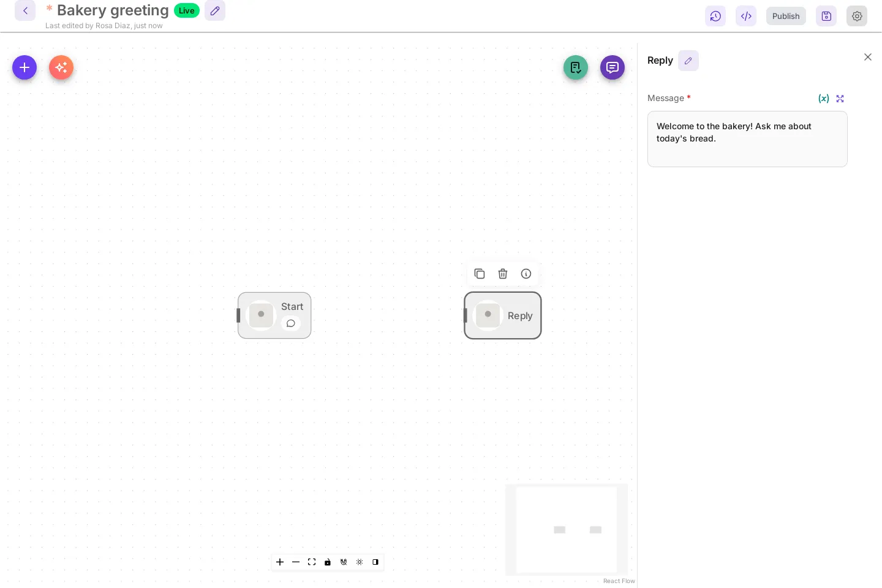This screenshot has height=588, width=882.
Task: Open the green checklist validation button
Action: tap(576, 67)
